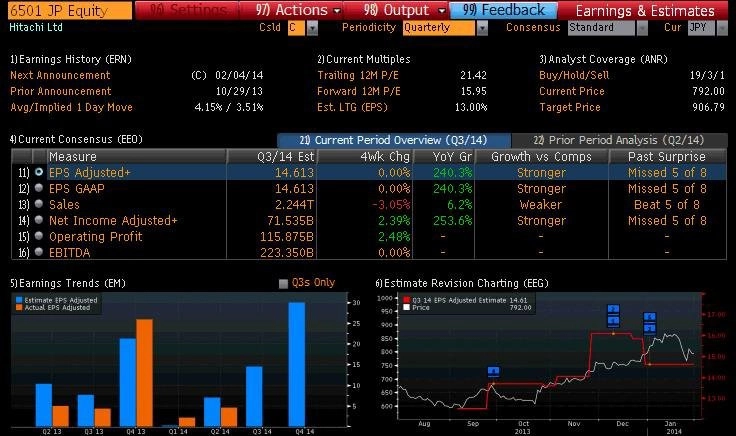Select the EBITDA radio button

[x=39, y=252]
